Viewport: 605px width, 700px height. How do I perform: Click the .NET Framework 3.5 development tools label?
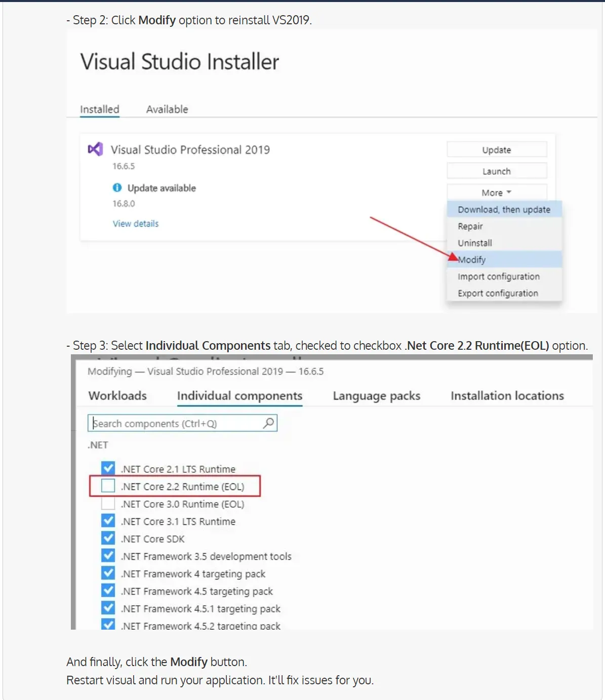(x=206, y=557)
